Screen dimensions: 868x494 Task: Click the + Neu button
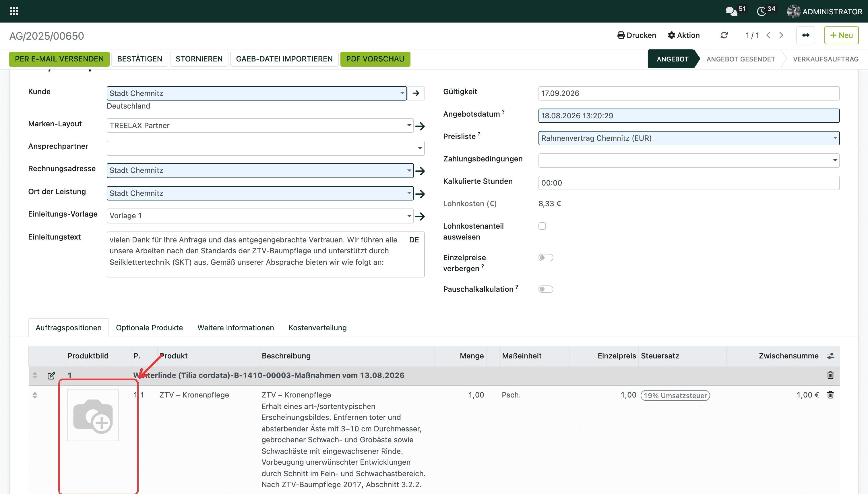tap(841, 35)
